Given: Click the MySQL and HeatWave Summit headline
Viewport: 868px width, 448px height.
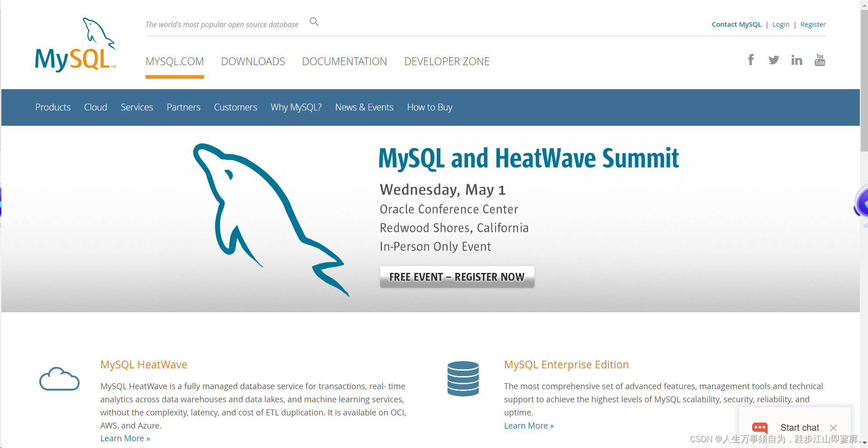Looking at the screenshot, I should (x=528, y=158).
